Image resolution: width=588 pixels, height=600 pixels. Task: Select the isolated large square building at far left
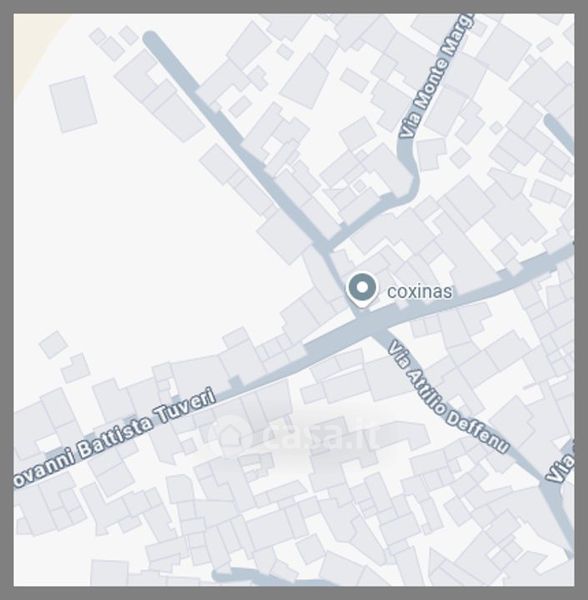tap(73, 104)
